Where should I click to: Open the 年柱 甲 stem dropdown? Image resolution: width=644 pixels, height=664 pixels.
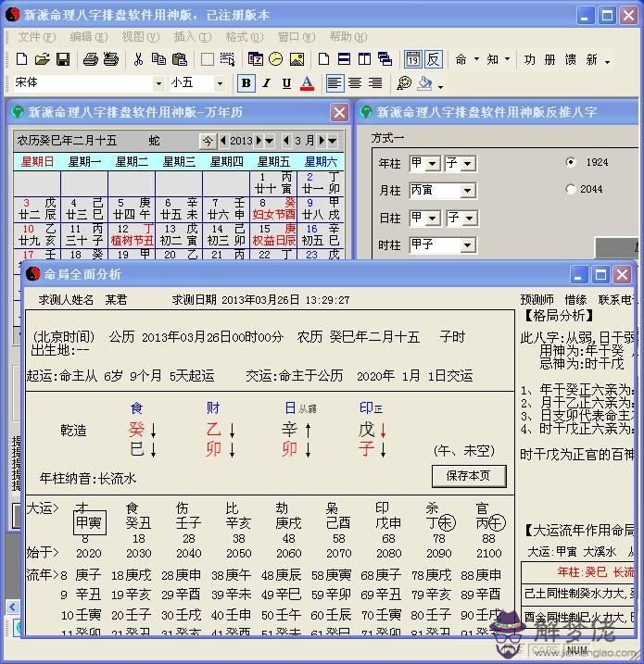432,164
